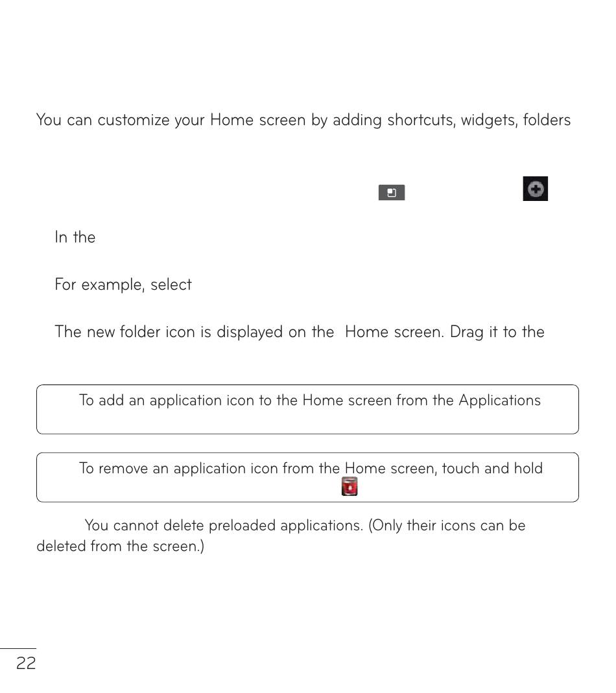
Task: Click the "In the" step text
Action: pyautogui.click(x=75, y=237)
